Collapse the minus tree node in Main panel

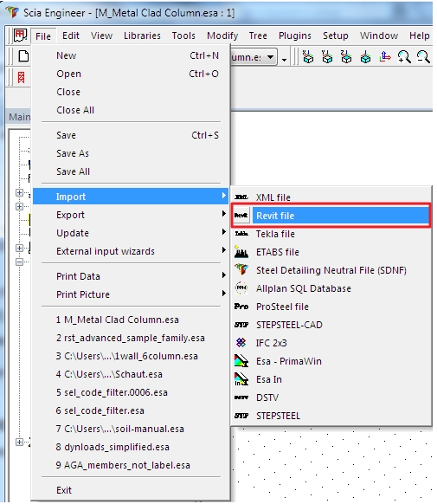click(x=19, y=262)
